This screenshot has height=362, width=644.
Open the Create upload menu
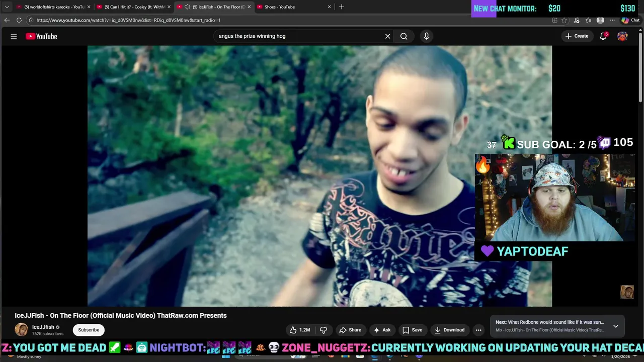pyautogui.click(x=577, y=36)
